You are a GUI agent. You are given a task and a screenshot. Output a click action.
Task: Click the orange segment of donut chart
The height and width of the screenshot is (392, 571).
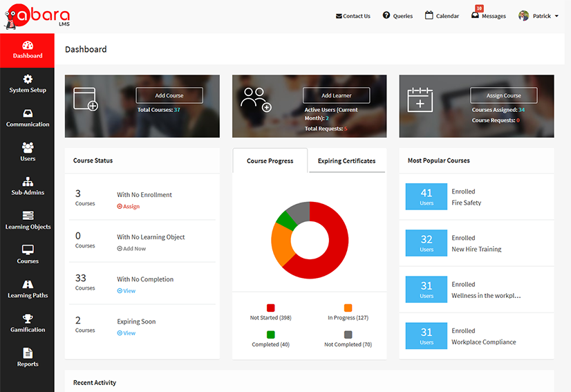pyautogui.click(x=283, y=245)
